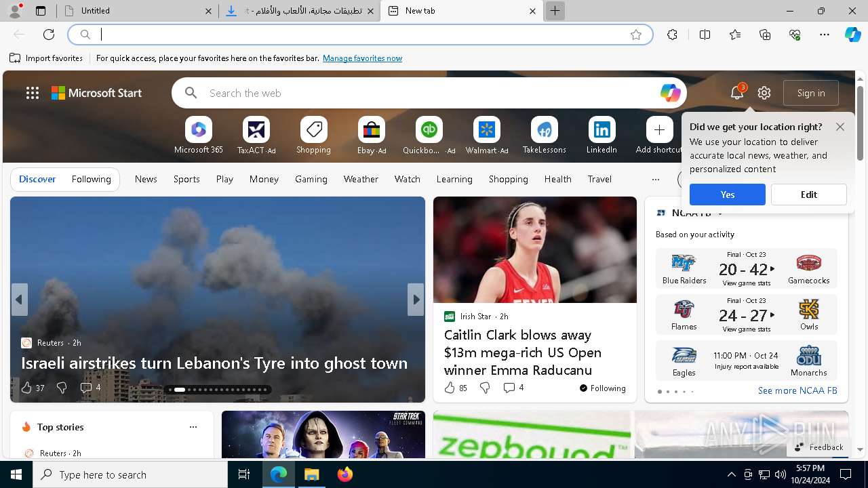The width and height of the screenshot is (868, 488).
Task: Open Settings and more ellipsis menu
Action: tap(825, 35)
